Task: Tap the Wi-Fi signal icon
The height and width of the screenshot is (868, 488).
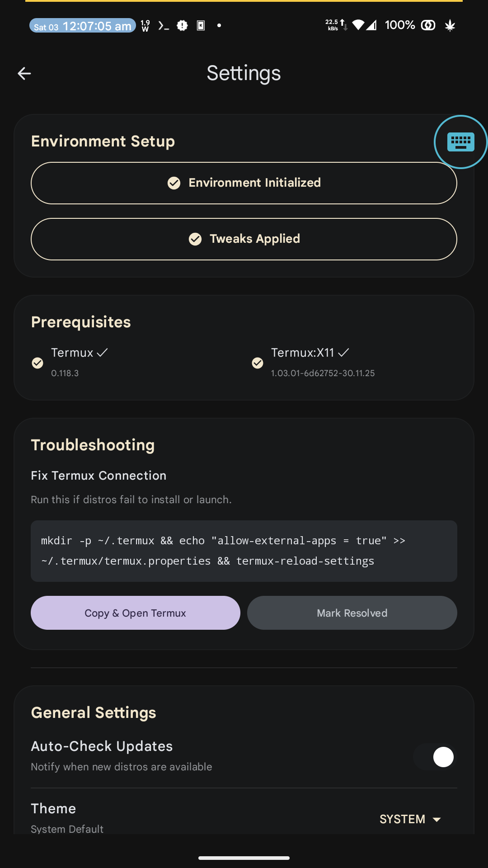Action: click(x=358, y=25)
